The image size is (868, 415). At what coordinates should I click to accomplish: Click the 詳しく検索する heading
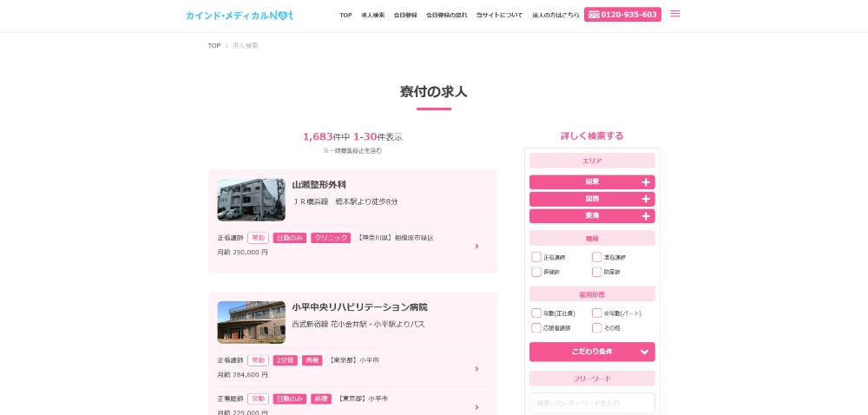pyautogui.click(x=592, y=136)
